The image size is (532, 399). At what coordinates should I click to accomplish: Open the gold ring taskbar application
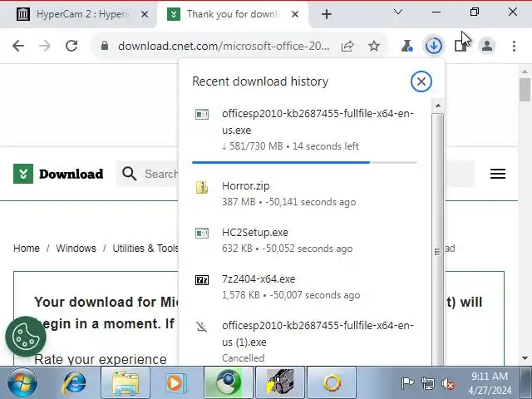click(332, 383)
